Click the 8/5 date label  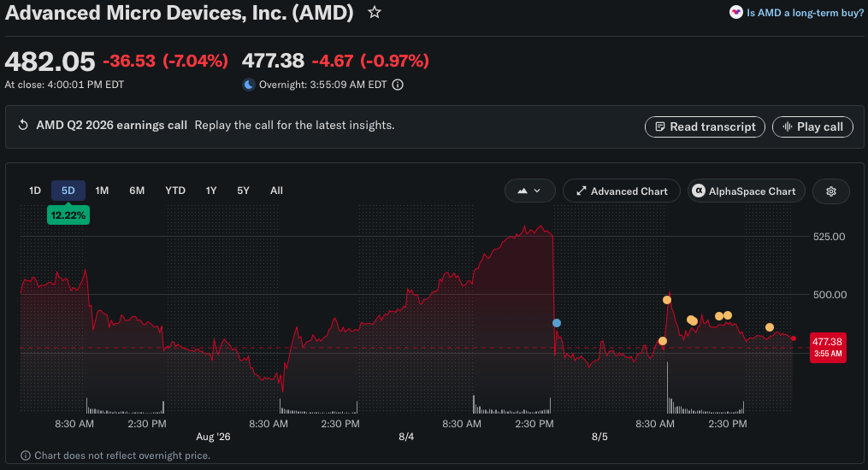pos(599,437)
